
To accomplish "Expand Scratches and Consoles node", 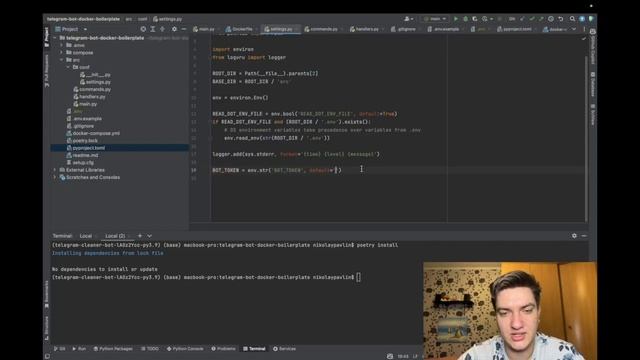I will 55,177.
